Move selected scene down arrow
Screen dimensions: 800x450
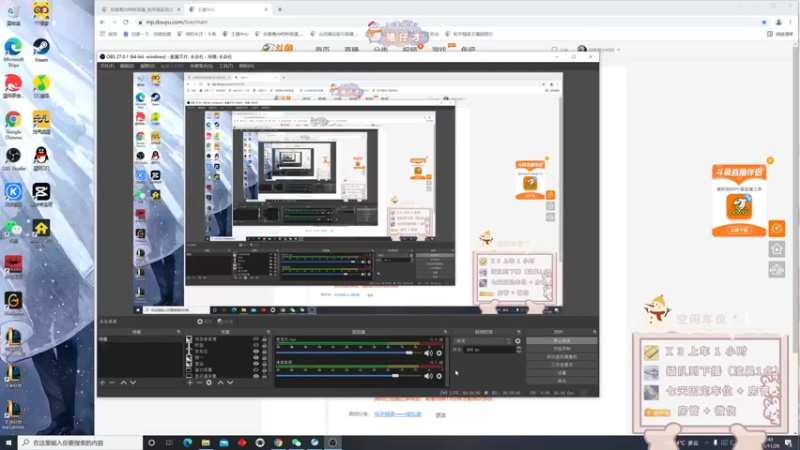(133, 382)
